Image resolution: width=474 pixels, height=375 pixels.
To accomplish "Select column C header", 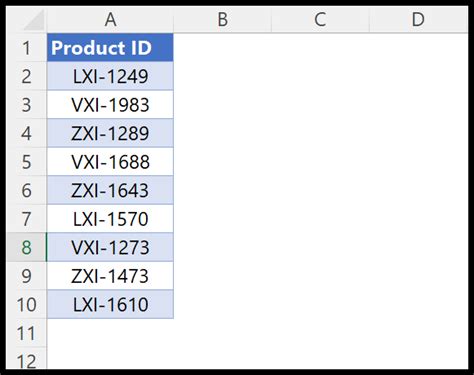I will tap(320, 19).
